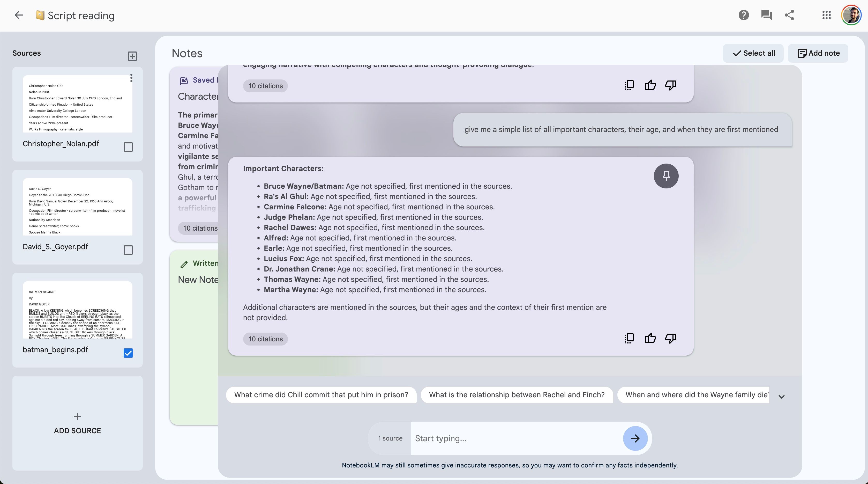Focus the Start typing chat input
Screen dimensions: 868x484
point(517,438)
